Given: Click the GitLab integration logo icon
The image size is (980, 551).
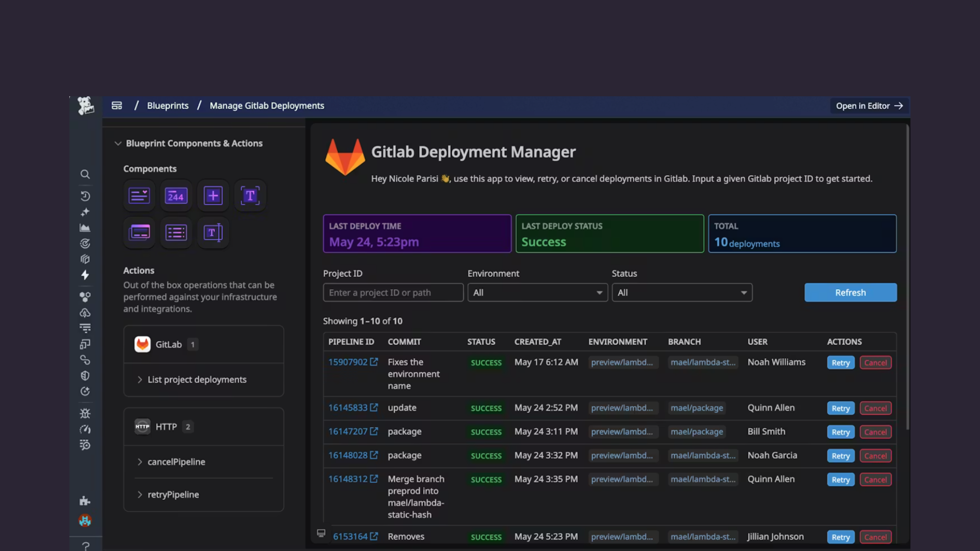Looking at the screenshot, I should pos(143,344).
